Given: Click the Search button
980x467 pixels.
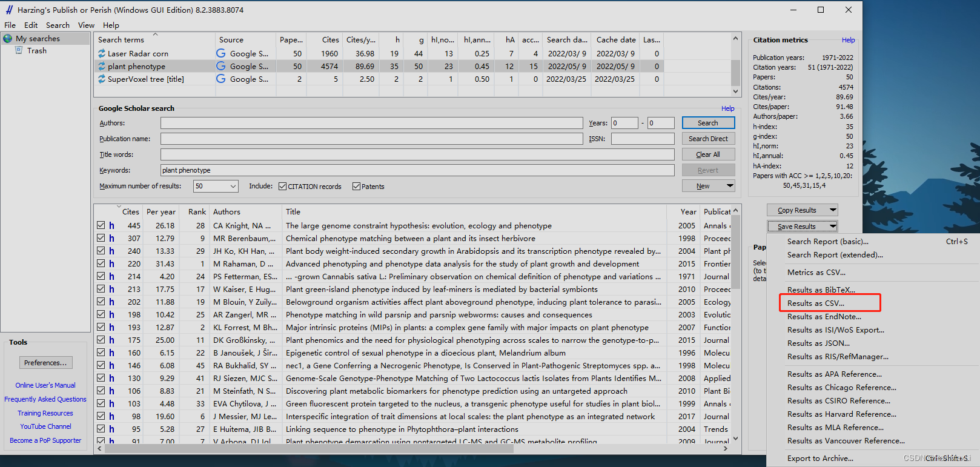Looking at the screenshot, I should pos(708,123).
